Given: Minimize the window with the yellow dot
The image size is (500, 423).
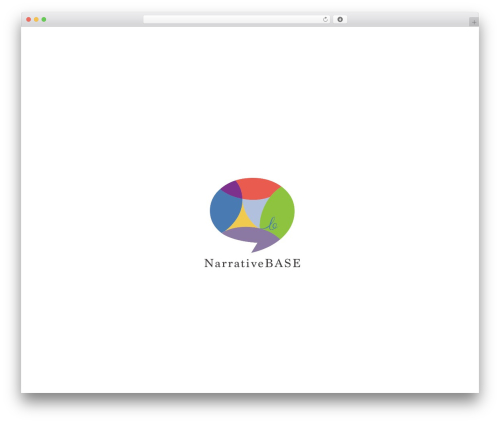Looking at the screenshot, I should [x=36, y=20].
